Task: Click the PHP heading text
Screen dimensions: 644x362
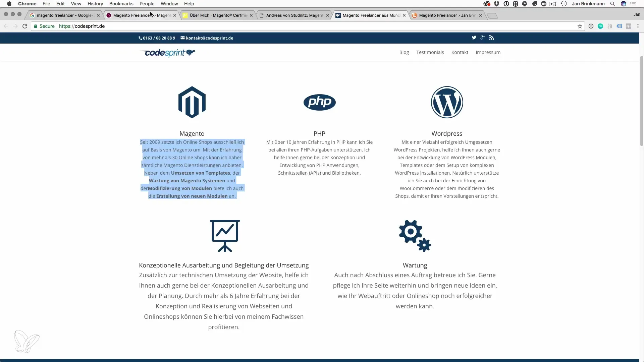Action: (319, 133)
